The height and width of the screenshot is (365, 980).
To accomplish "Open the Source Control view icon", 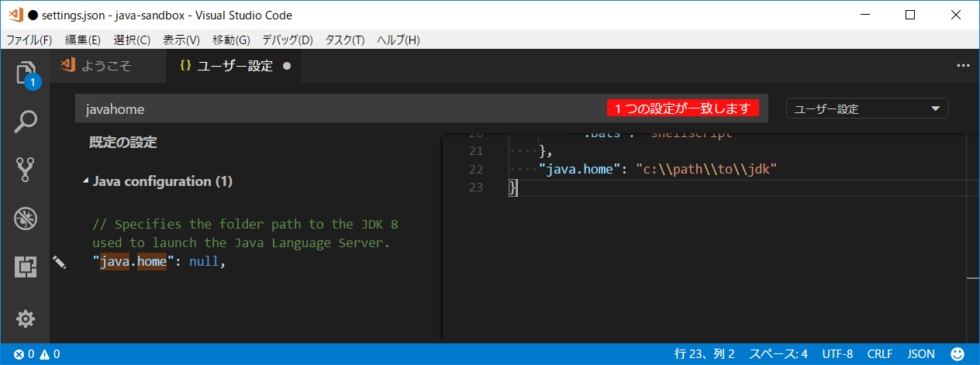I will pos(25,169).
